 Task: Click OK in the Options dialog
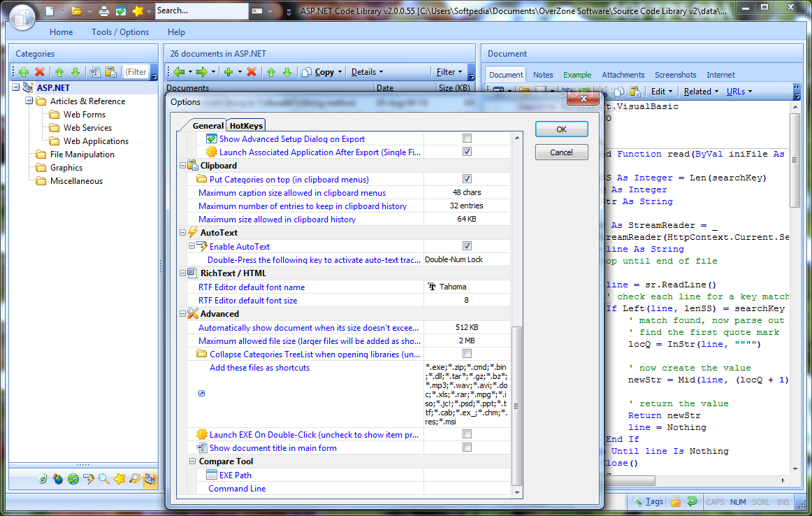tap(561, 129)
